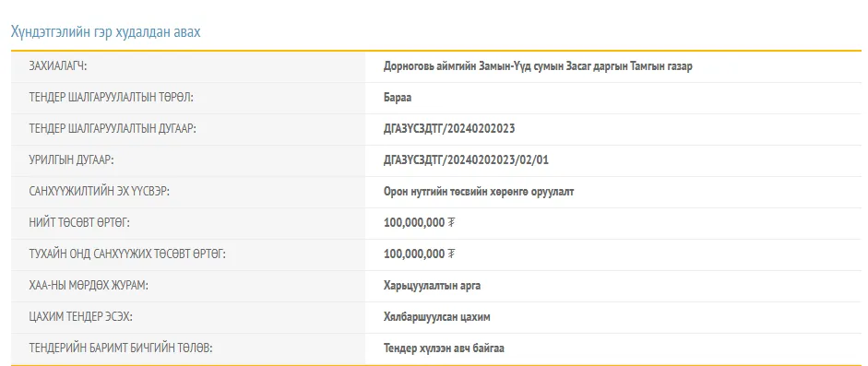Viewport: 868px width, 366px height.
Task: Select the value "Хялбаршуулсан цахим"
Action: (x=437, y=317)
